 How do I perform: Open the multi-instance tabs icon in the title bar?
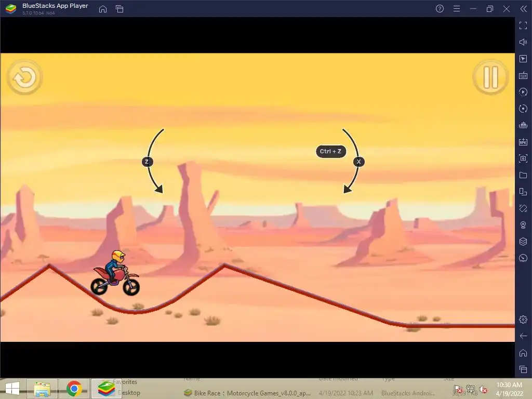[x=119, y=9]
